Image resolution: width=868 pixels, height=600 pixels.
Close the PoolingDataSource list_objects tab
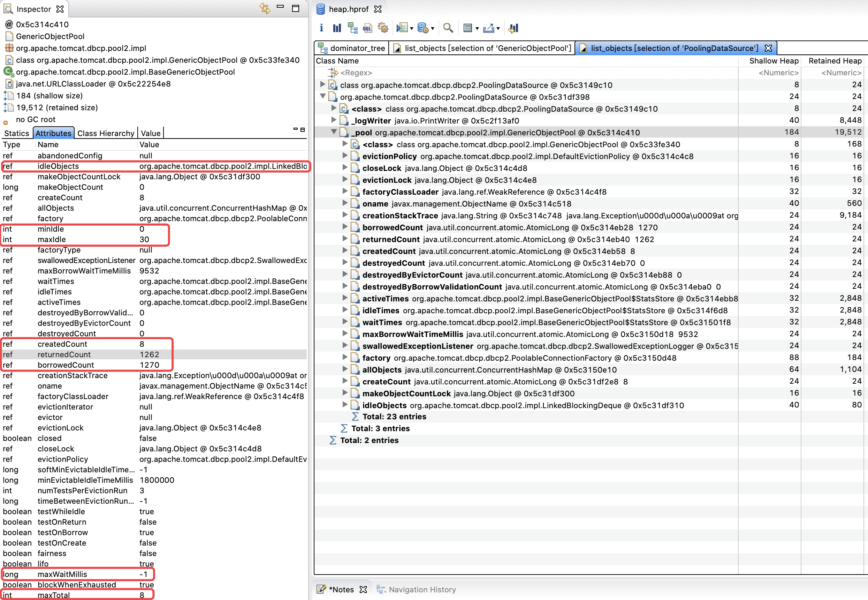click(768, 48)
